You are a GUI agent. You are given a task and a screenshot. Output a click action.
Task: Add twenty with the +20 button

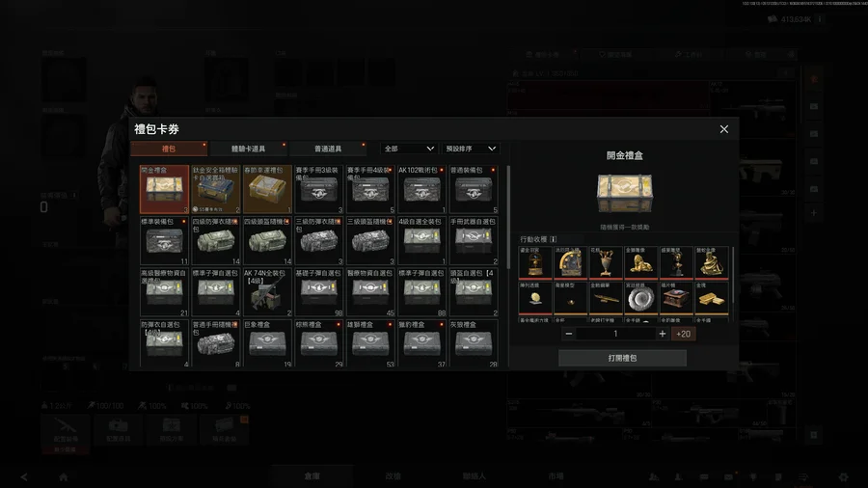click(x=683, y=334)
